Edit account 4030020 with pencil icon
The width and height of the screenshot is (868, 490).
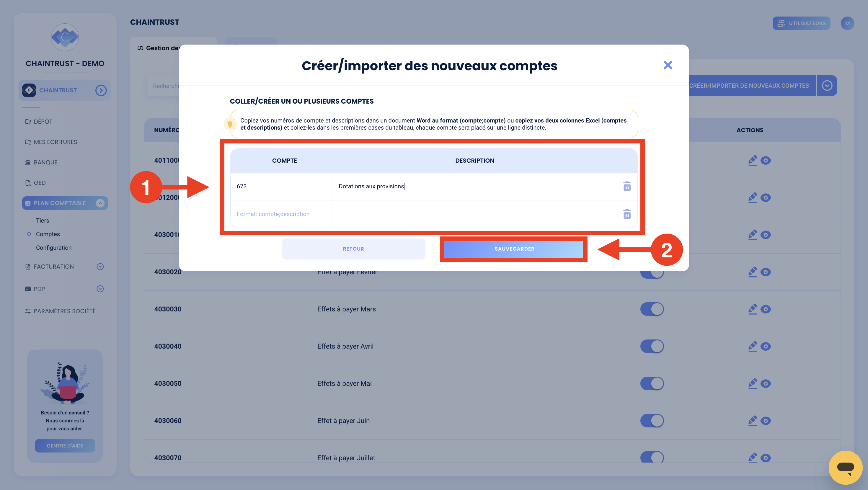click(753, 272)
